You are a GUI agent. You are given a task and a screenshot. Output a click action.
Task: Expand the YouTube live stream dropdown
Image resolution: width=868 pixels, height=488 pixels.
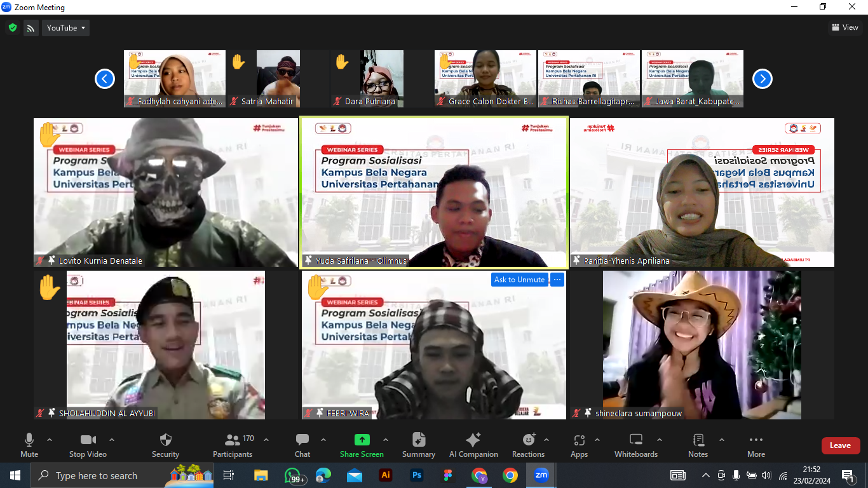tap(66, 28)
